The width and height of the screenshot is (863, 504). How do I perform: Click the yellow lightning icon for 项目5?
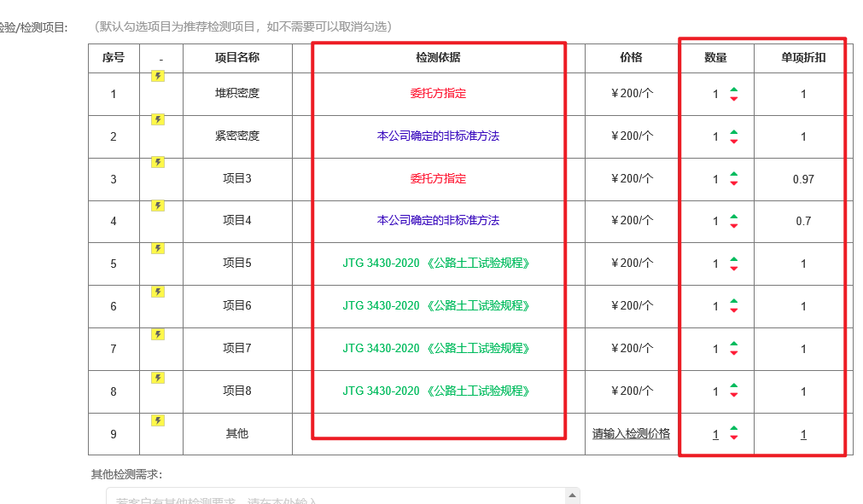coord(158,248)
